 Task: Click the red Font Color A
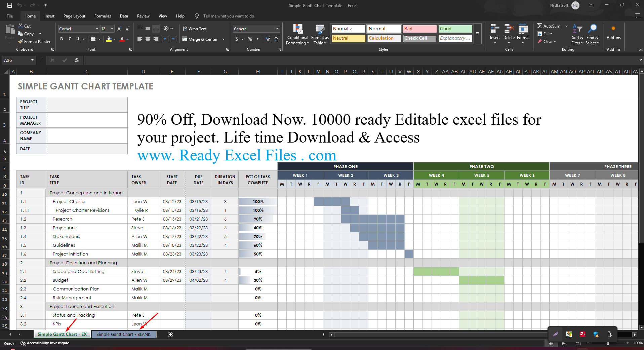click(x=122, y=39)
